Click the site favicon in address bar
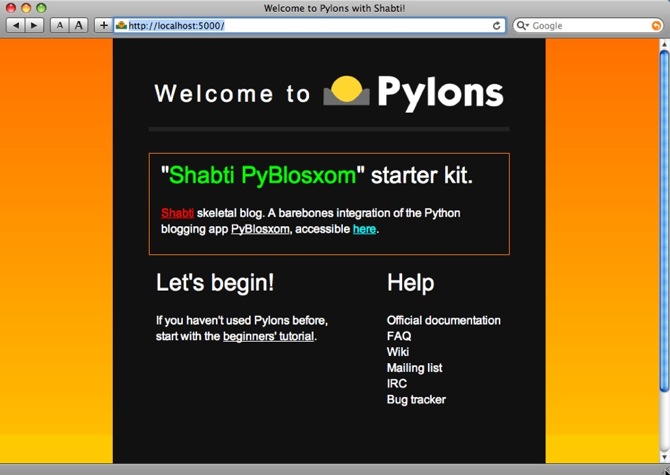 [121, 26]
